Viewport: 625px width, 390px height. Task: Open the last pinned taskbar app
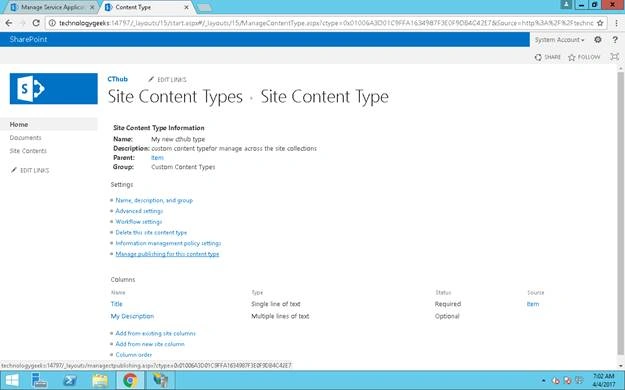coord(160,380)
